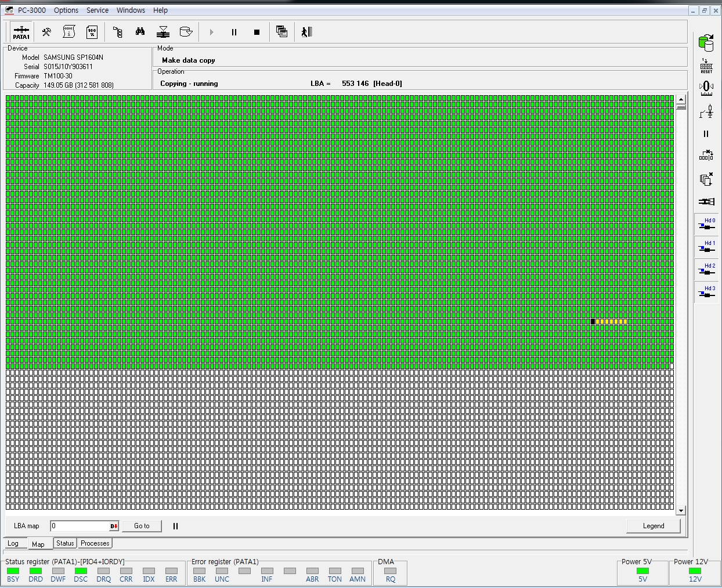Open the disk image copy icon

click(x=186, y=32)
